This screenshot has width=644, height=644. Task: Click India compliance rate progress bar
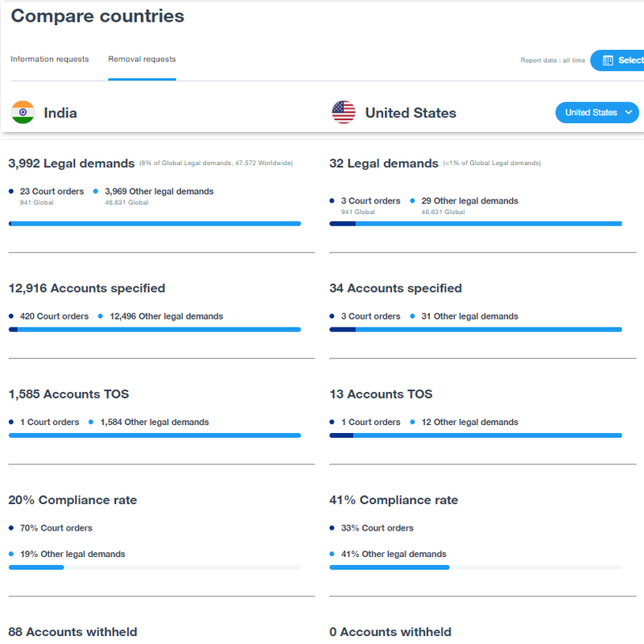click(155, 568)
